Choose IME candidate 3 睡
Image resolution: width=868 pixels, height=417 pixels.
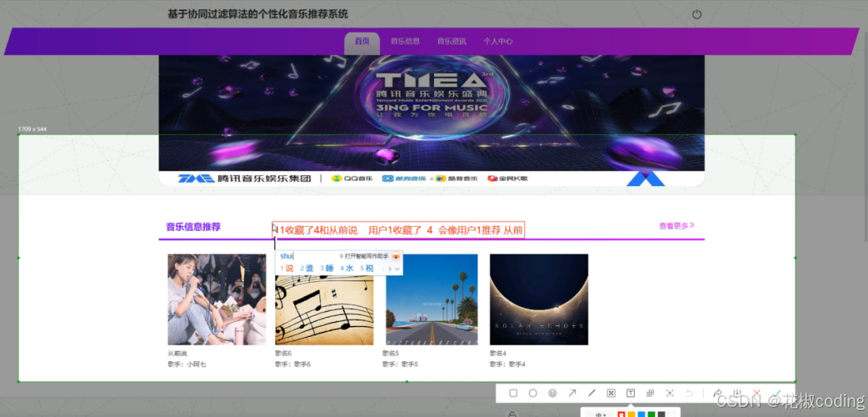coord(326,268)
